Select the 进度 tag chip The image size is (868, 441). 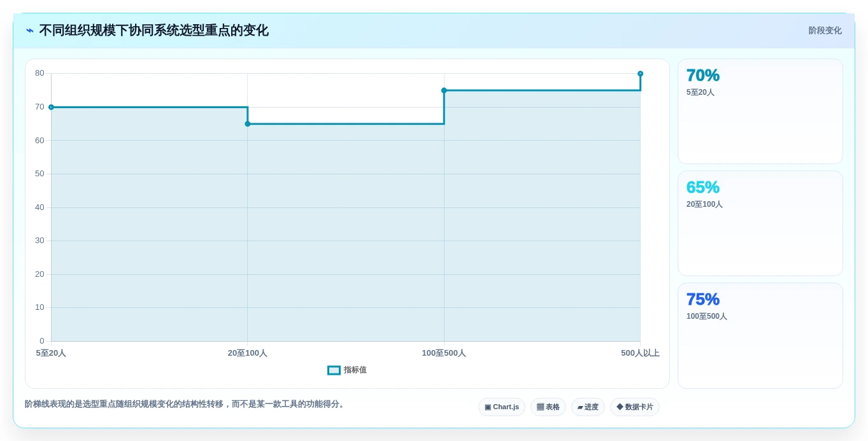pyautogui.click(x=588, y=407)
